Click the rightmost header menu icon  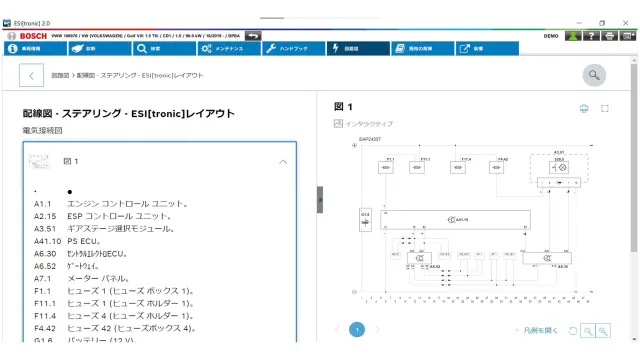click(x=627, y=36)
